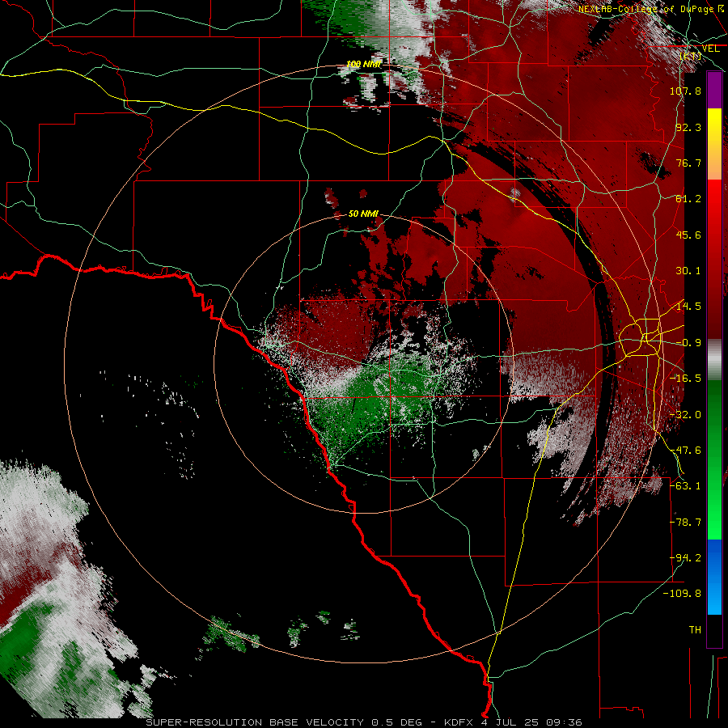Select the -94.2 value on velocity scale
Image resolution: width=728 pixels, height=728 pixels.
685,558
